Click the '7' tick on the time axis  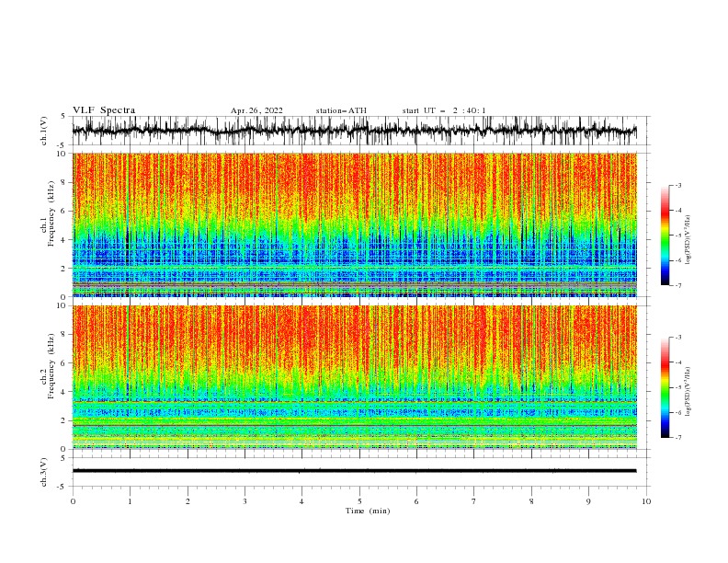coord(474,501)
